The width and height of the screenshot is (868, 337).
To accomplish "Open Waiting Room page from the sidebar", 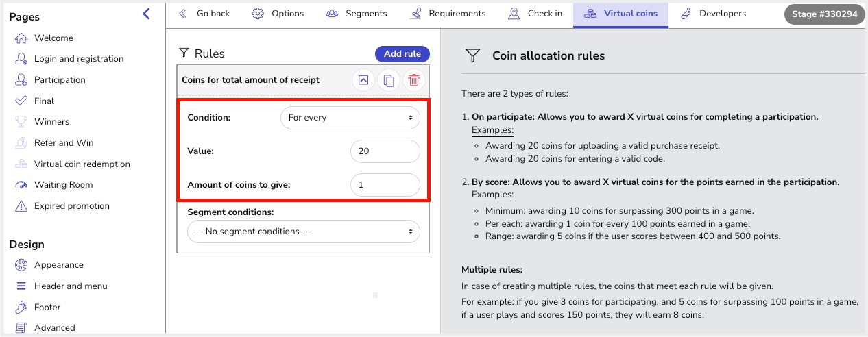I will click(63, 185).
